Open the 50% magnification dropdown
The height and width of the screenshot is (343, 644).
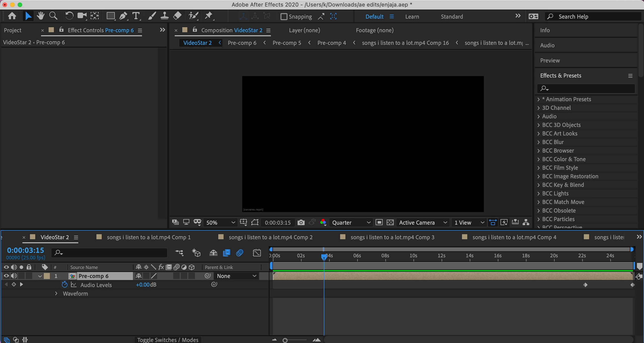coord(221,222)
